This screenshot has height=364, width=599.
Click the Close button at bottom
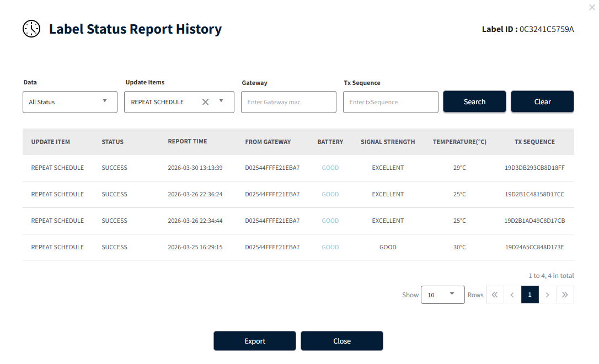pyautogui.click(x=342, y=341)
